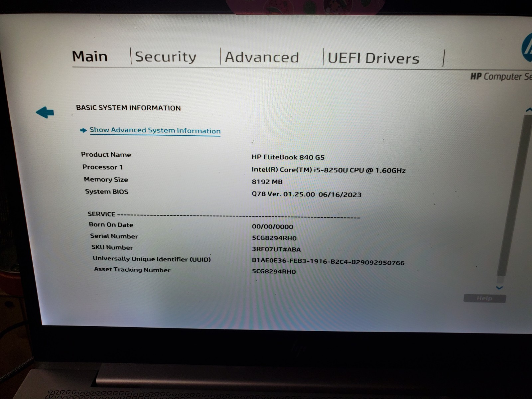Click the blue back arrow icon
The image size is (532, 399).
45,112
